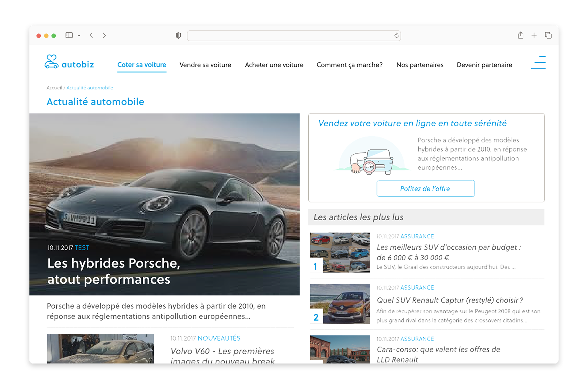Open Comment ça marche? page
This screenshot has width=588, height=392.
coord(349,65)
